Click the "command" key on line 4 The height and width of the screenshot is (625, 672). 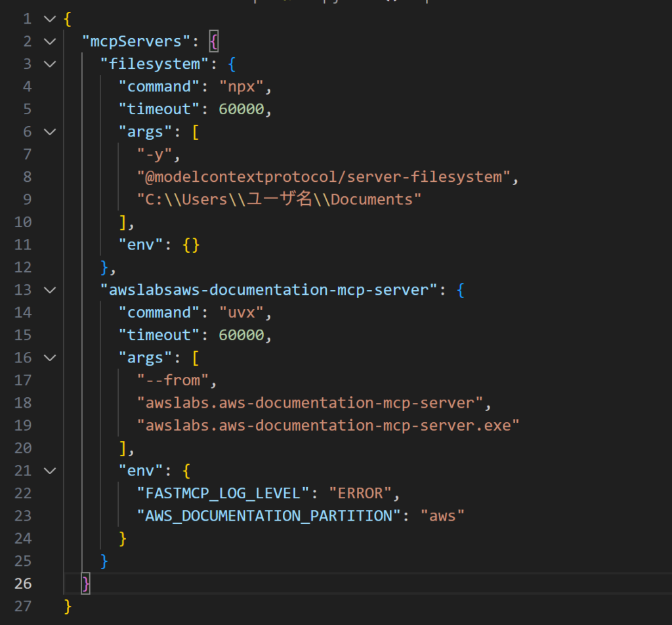(x=159, y=87)
